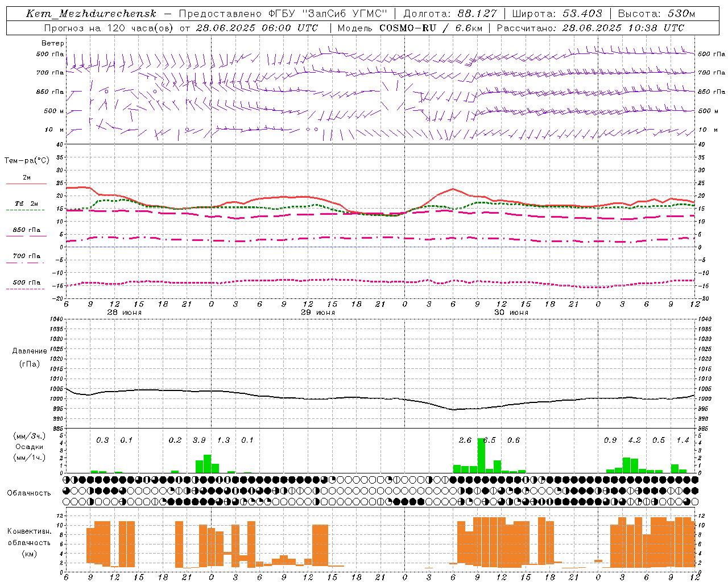Click the (мм/1ч.) precipitation unit label
This screenshot has width=728, height=582.
pyautogui.click(x=29, y=458)
